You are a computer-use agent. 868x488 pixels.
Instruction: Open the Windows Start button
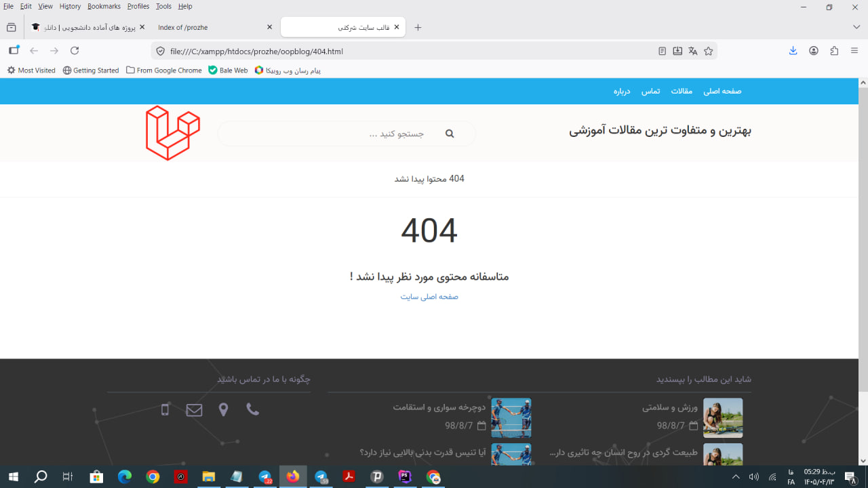tap(13, 477)
